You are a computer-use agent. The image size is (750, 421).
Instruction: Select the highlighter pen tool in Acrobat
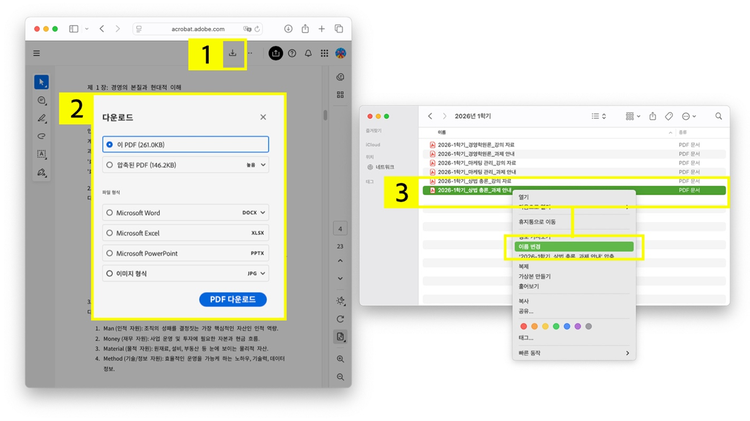click(x=42, y=118)
